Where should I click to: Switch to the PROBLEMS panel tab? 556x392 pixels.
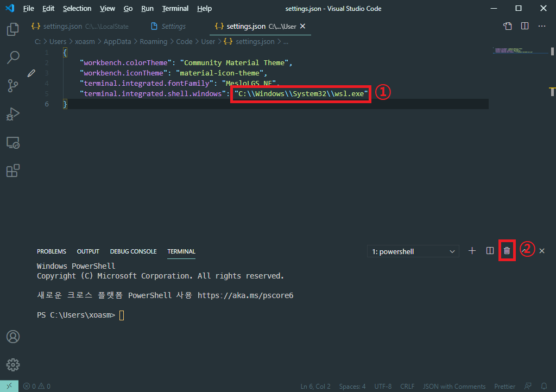pos(52,251)
